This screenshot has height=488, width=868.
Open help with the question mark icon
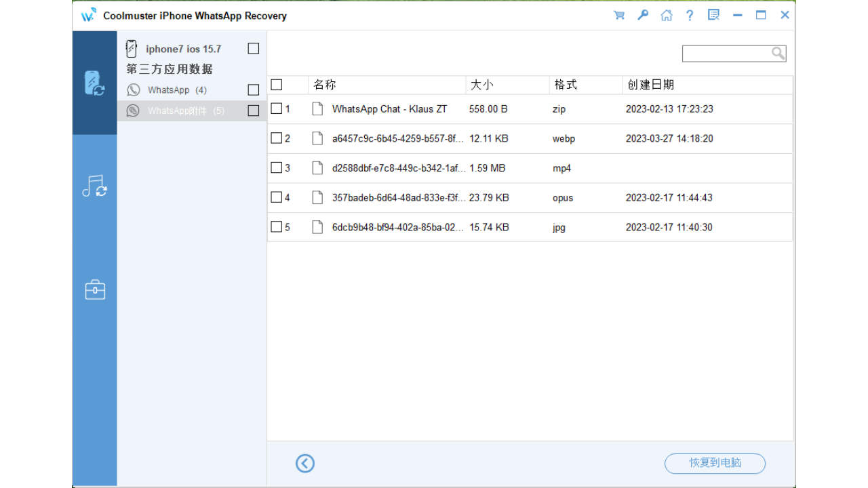(x=690, y=14)
